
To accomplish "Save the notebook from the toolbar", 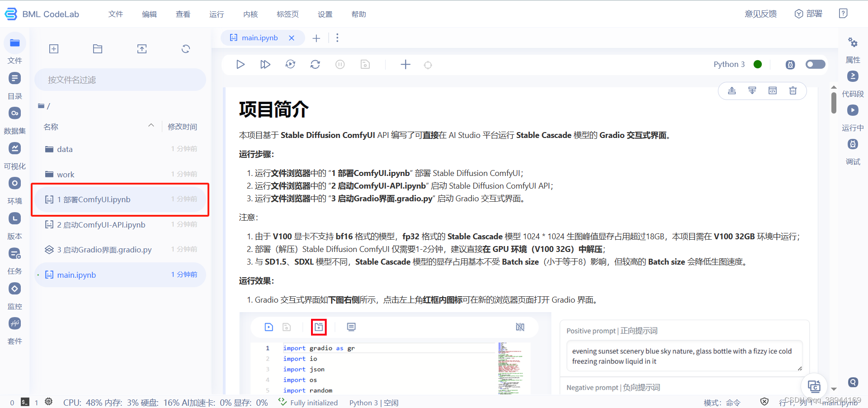I will tap(365, 64).
